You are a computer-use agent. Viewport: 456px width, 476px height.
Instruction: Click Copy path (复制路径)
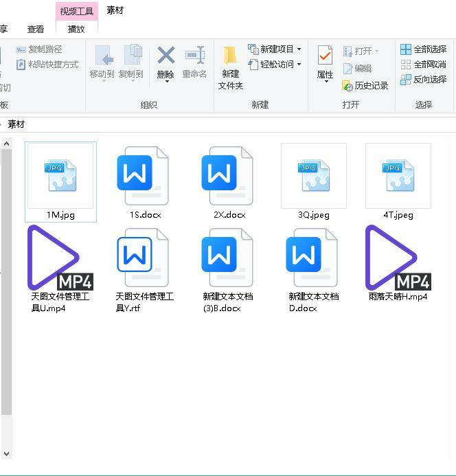point(39,49)
